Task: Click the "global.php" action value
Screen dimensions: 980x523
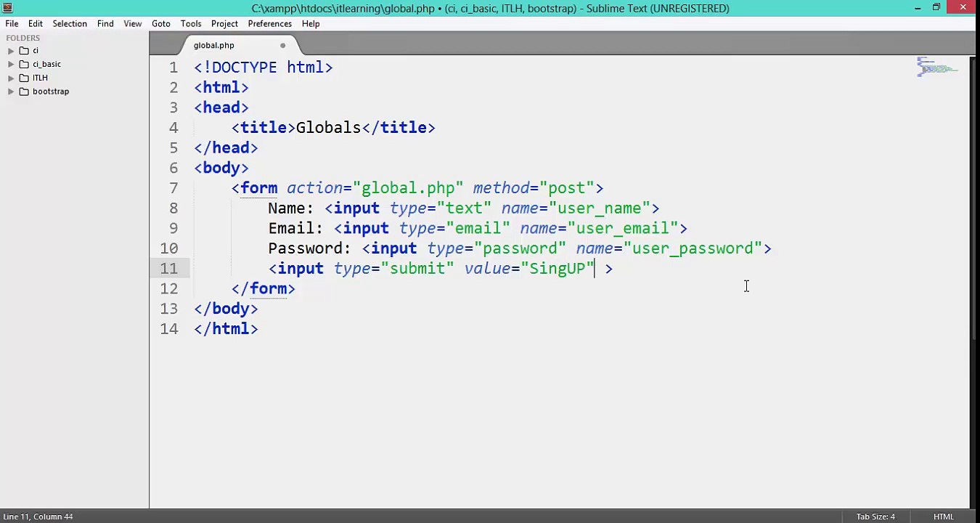Action: pos(408,188)
